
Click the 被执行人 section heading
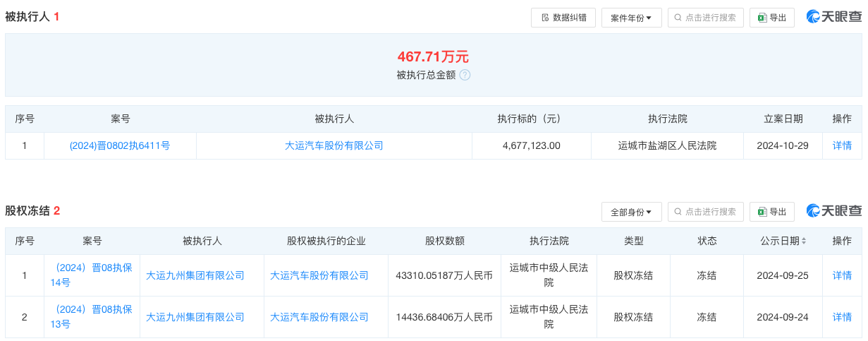click(x=27, y=16)
